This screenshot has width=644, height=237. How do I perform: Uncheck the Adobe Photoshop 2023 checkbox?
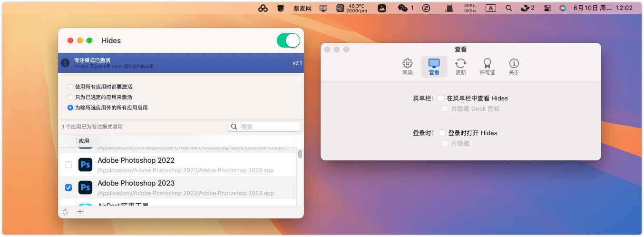pos(68,188)
